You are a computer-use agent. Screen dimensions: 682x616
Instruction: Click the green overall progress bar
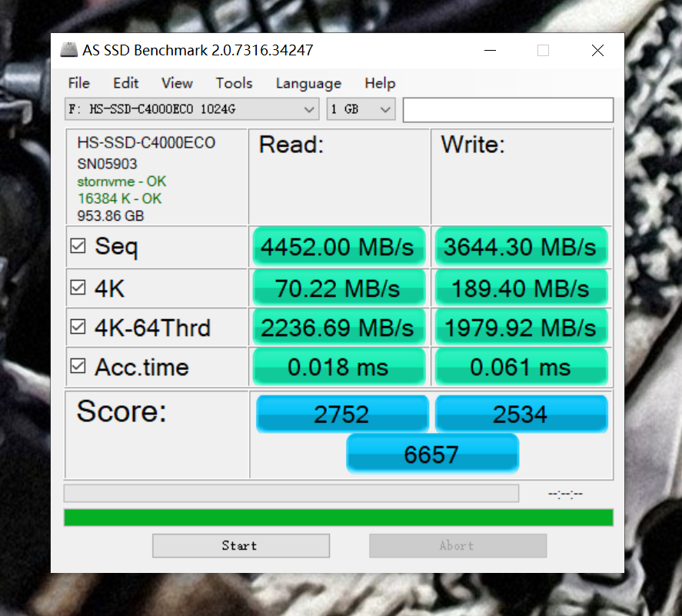click(x=338, y=518)
